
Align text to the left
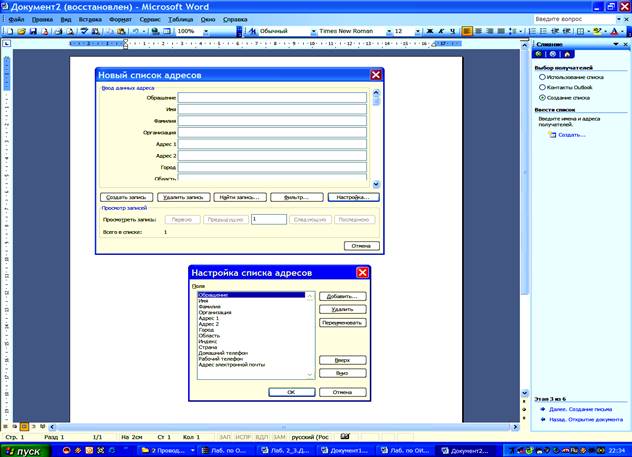point(467,31)
